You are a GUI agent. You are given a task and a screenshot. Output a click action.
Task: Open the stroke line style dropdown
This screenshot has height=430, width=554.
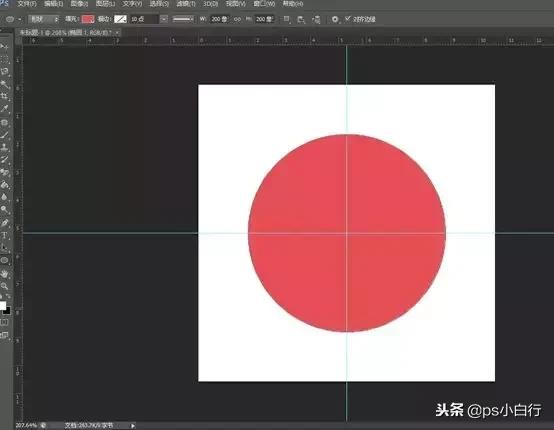(183, 19)
